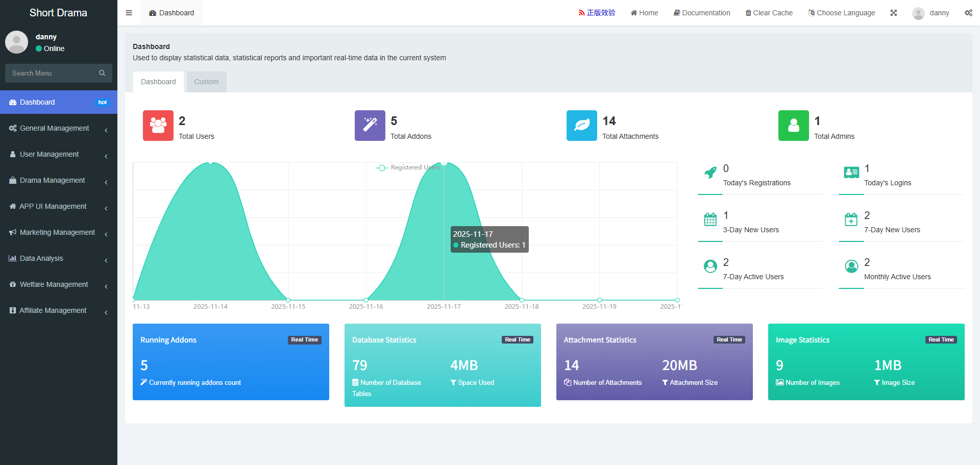Click the hamburger sidebar toggle icon
The image size is (980, 465).
(x=129, y=13)
